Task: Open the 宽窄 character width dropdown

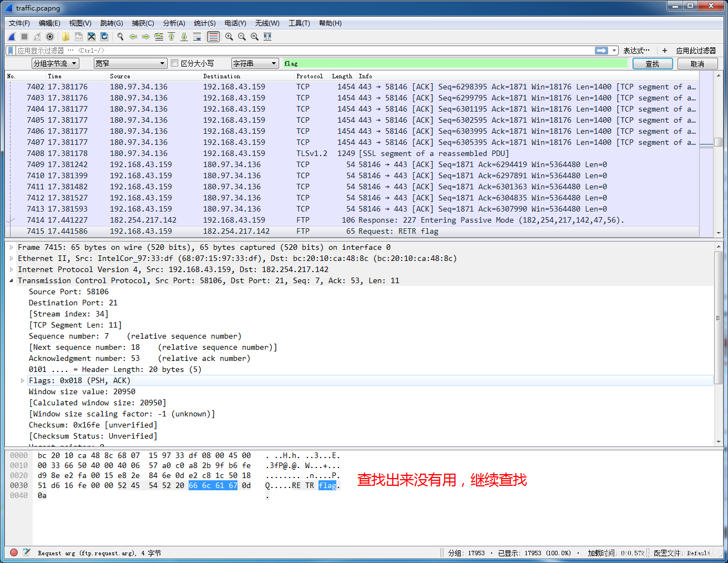Action: [130, 63]
